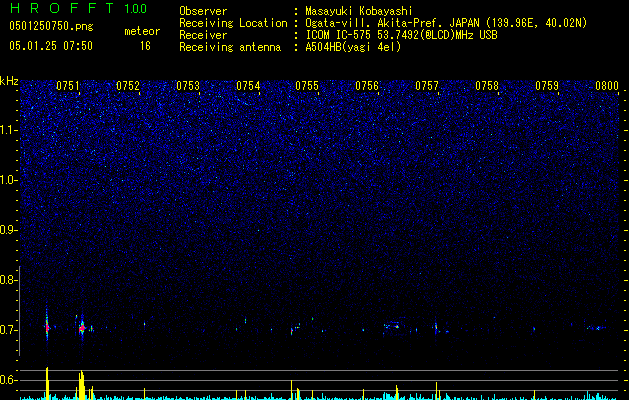Click the meteor label
629x400 pixels.
coord(142,31)
